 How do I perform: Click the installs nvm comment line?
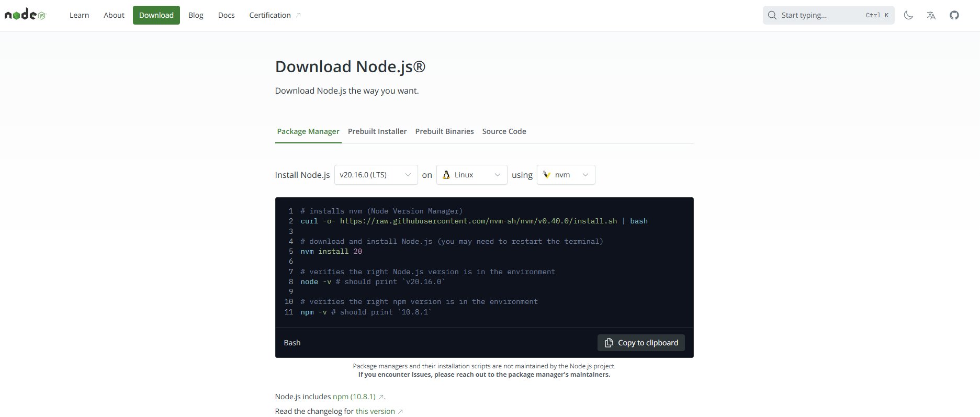point(381,211)
